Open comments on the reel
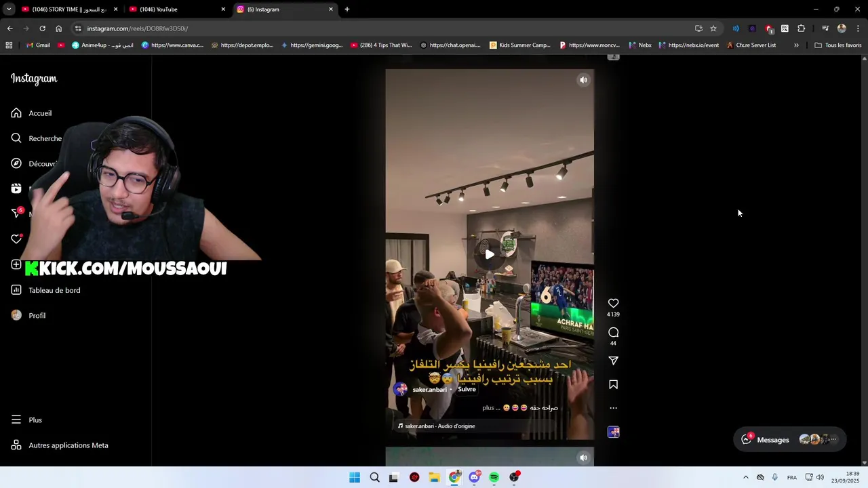This screenshot has height=488, width=868. [613, 332]
